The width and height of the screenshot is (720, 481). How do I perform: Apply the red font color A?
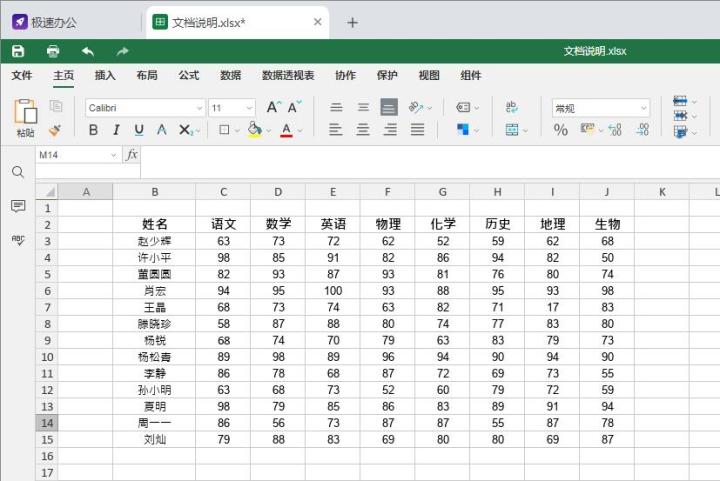tap(287, 130)
